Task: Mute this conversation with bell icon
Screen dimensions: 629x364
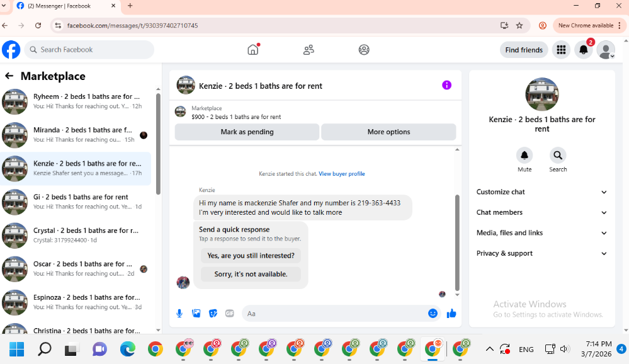Action: [x=524, y=156]
